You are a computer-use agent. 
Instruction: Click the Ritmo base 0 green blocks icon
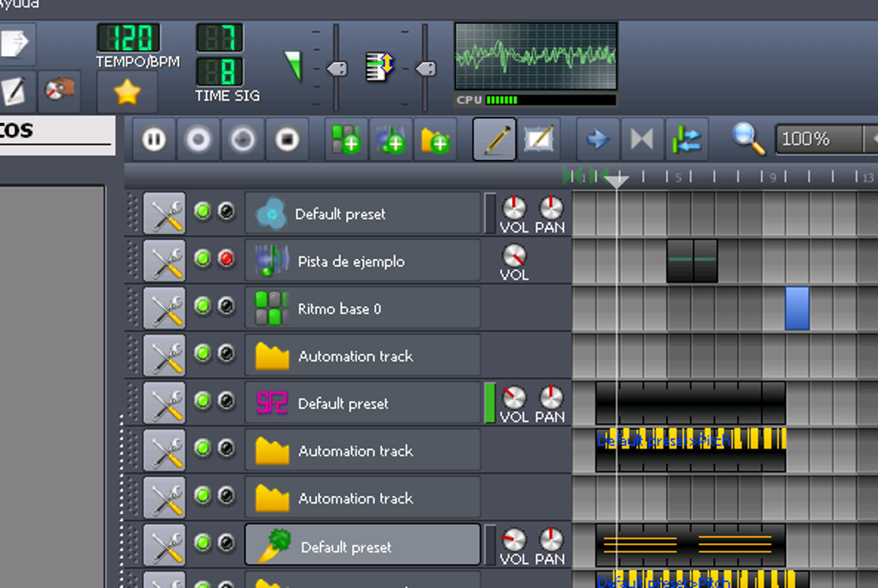click(271, 308)
